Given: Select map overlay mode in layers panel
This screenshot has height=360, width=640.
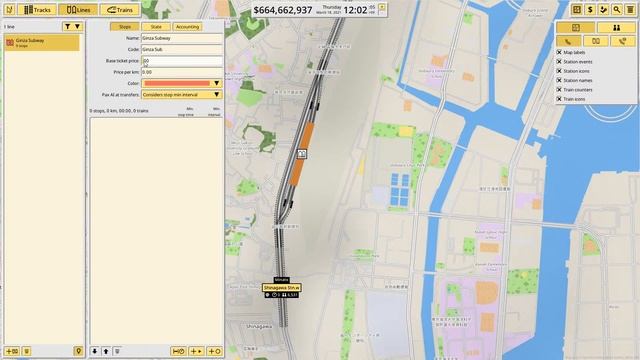Looking at the screenshot, I should pos(576,28).
